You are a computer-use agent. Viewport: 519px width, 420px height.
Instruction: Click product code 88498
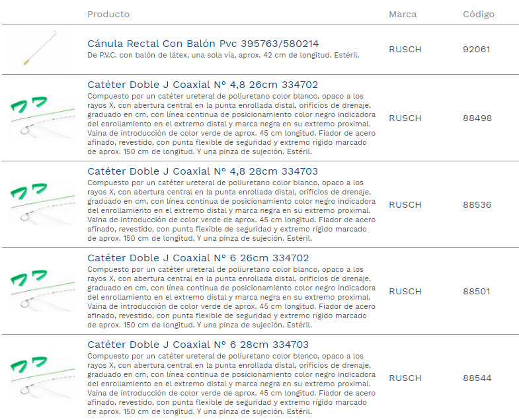point(477,118)
